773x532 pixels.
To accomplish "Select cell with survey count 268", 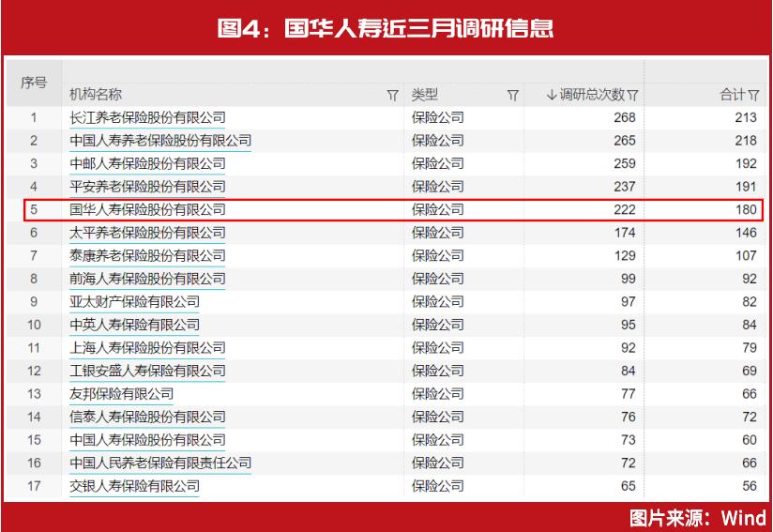I will tap(625, 117).
